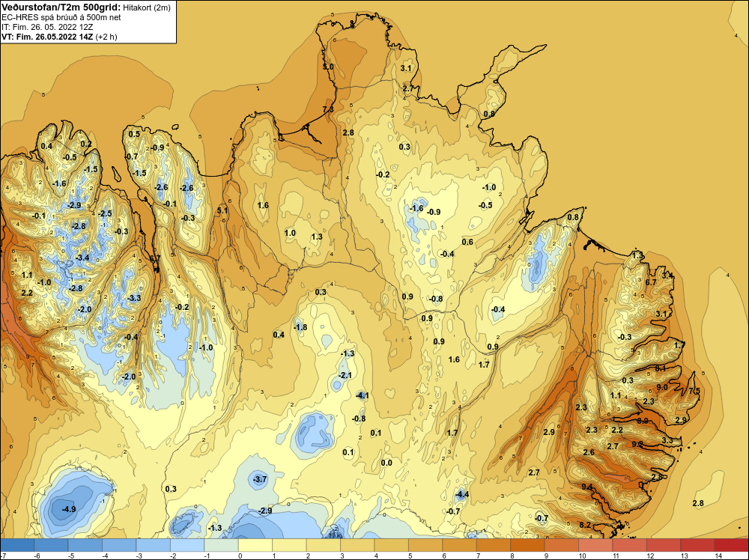Click the 'IT: Fim. 26. 05. 2022 12Z' line
Viewport: 749px width, 560px height.
pos(47,27)
